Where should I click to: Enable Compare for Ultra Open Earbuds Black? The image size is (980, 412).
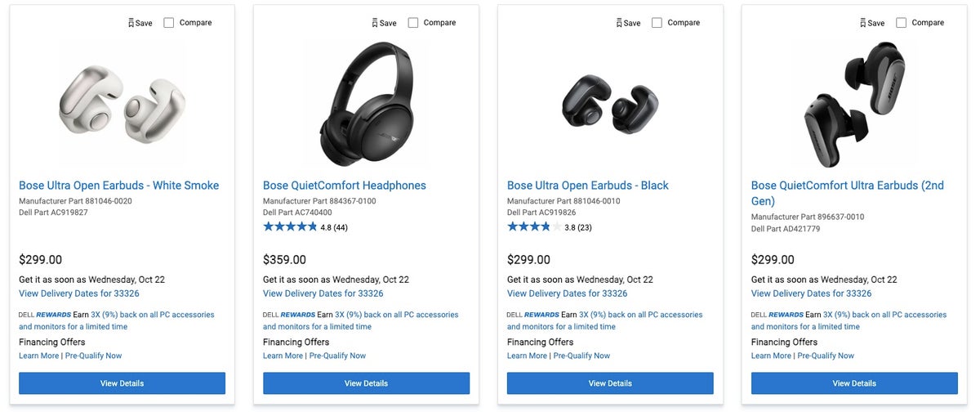[657, 23]
